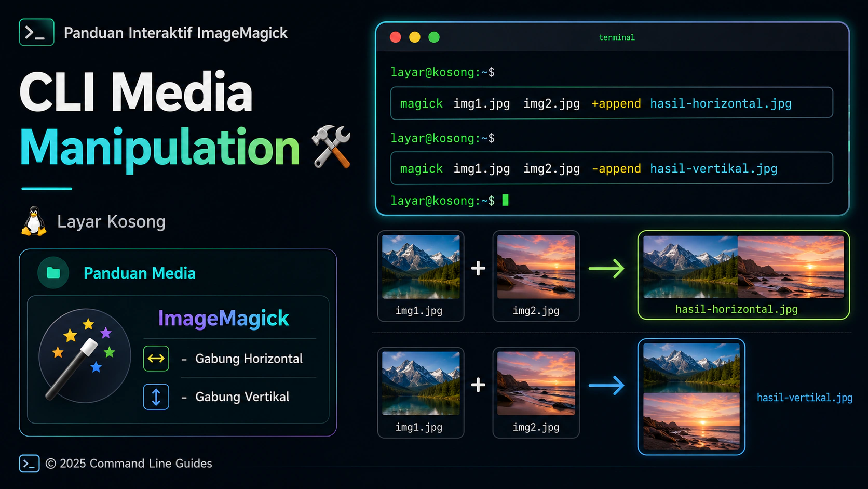Click the terminal prompt icon beside Panduan Interaktif
Screen dimensions: 868x489
pos(36,32)
